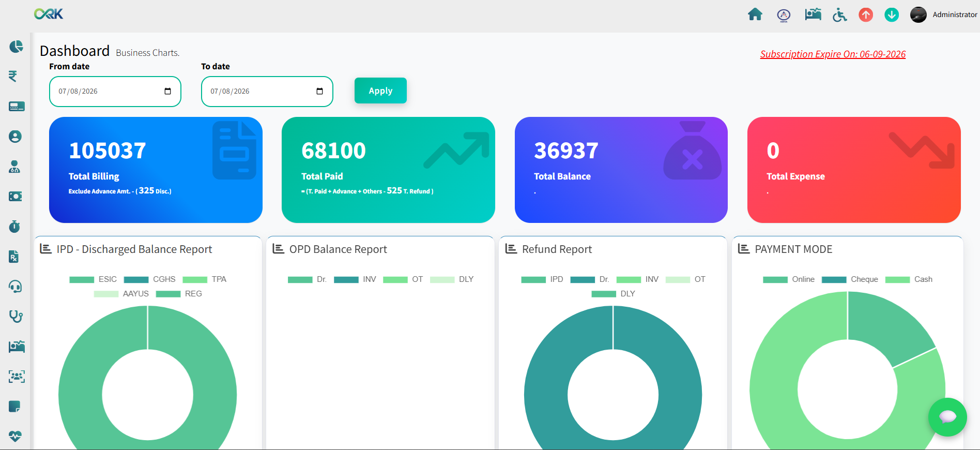Toggle IPD legend in Refund Report
980x450 pixels.
click(542, 279)
